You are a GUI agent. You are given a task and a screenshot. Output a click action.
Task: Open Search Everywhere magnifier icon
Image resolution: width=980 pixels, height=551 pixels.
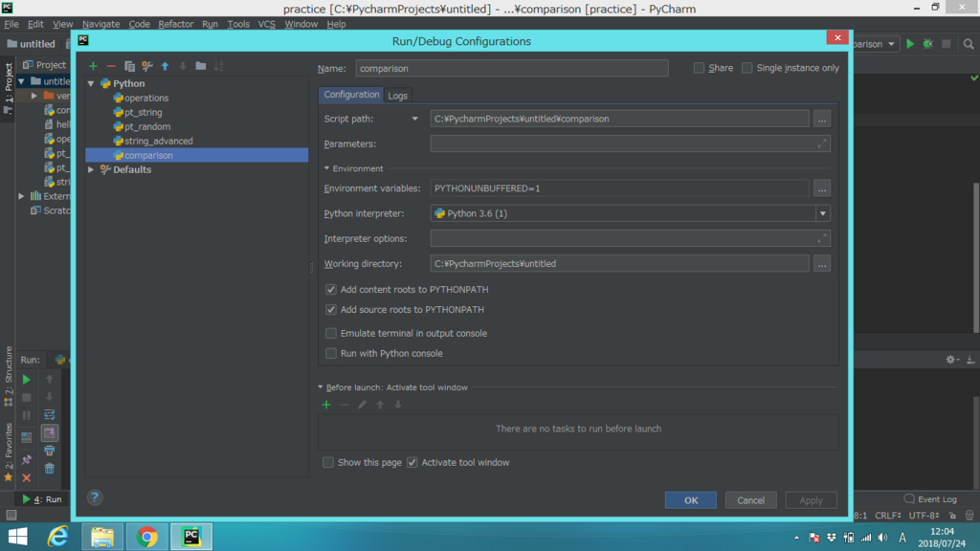point(969,44)
